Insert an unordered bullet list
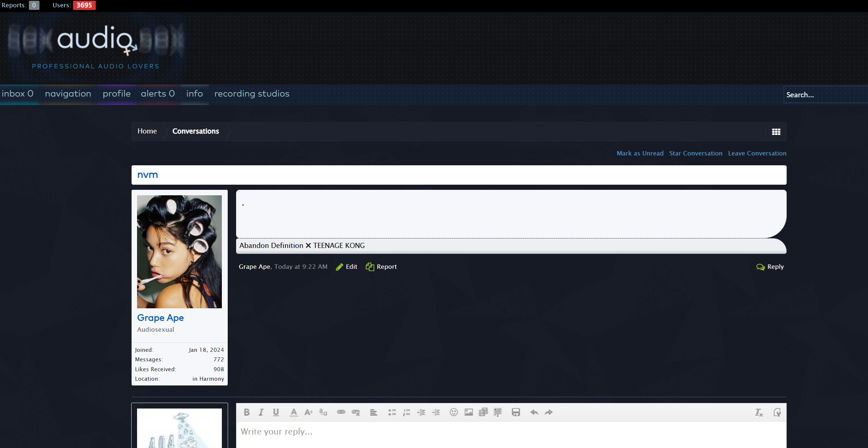Image resolution: width=868 pixels, height=448 pixels. [392, 412]
